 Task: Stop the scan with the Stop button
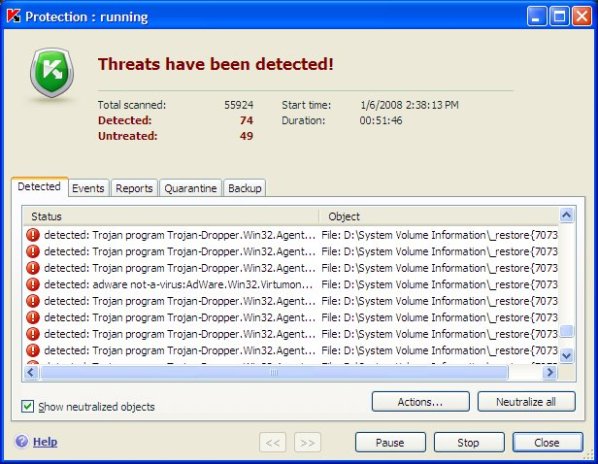click(469, 442)
